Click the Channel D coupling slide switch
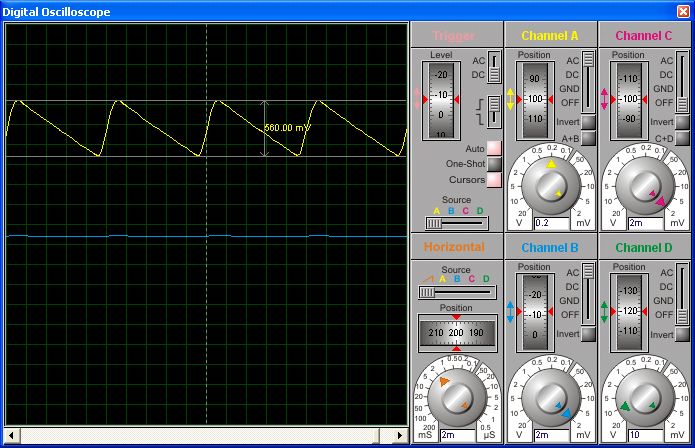 pyautogui.click(x=683, y=293)
